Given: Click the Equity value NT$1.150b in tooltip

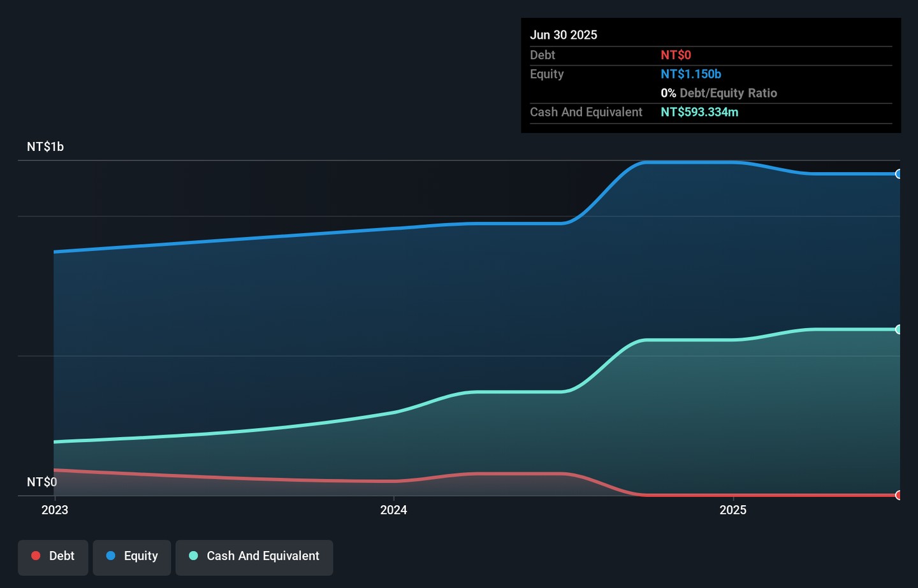Looking at the screenshot, I should [691, 75].
